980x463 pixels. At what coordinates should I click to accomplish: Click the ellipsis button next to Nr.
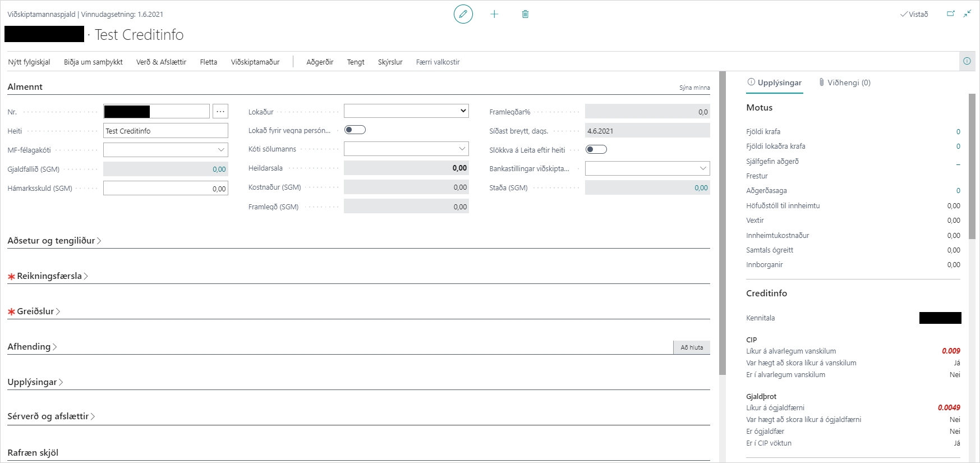coord(220,111)
